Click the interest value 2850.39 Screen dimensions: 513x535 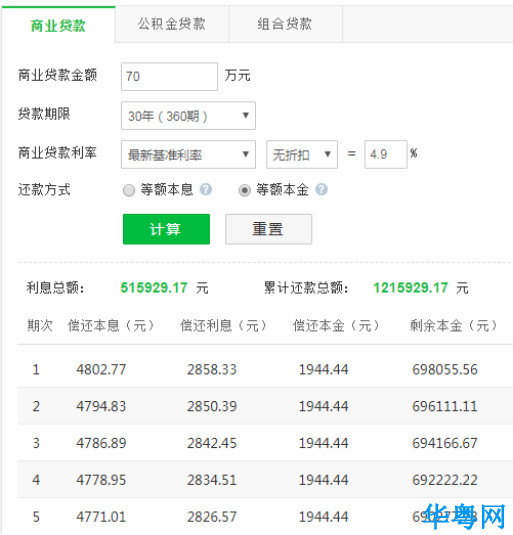212,406
